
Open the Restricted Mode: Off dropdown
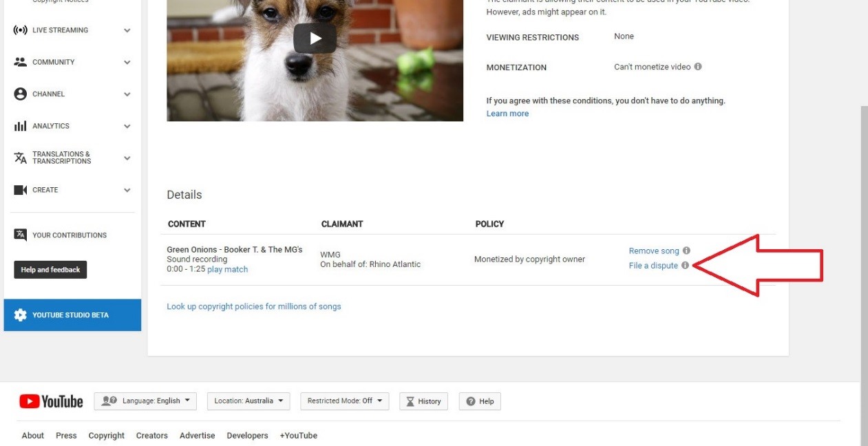[x=345, y=401]
